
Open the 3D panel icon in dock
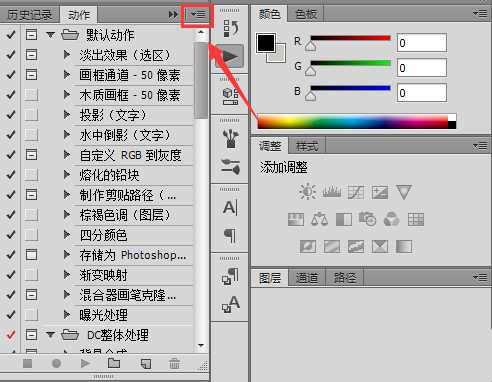[230, 97]
